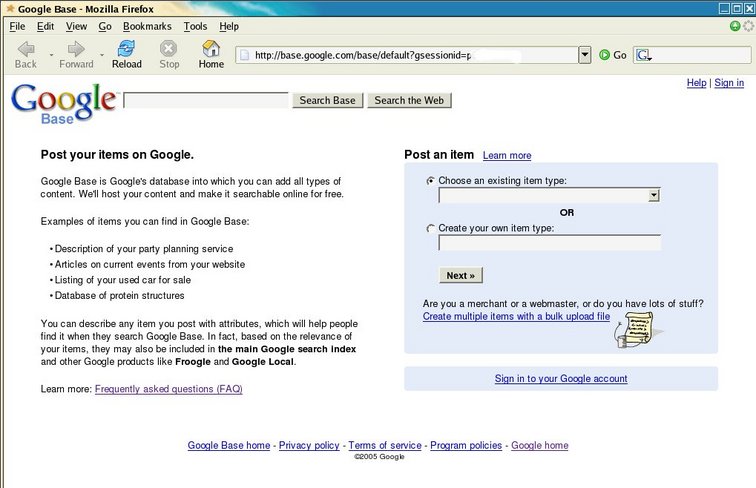The width and height of the screenshot is (756, 488).
Task: Go back with the Back arrow icon
Action: [x=26, y=49]
